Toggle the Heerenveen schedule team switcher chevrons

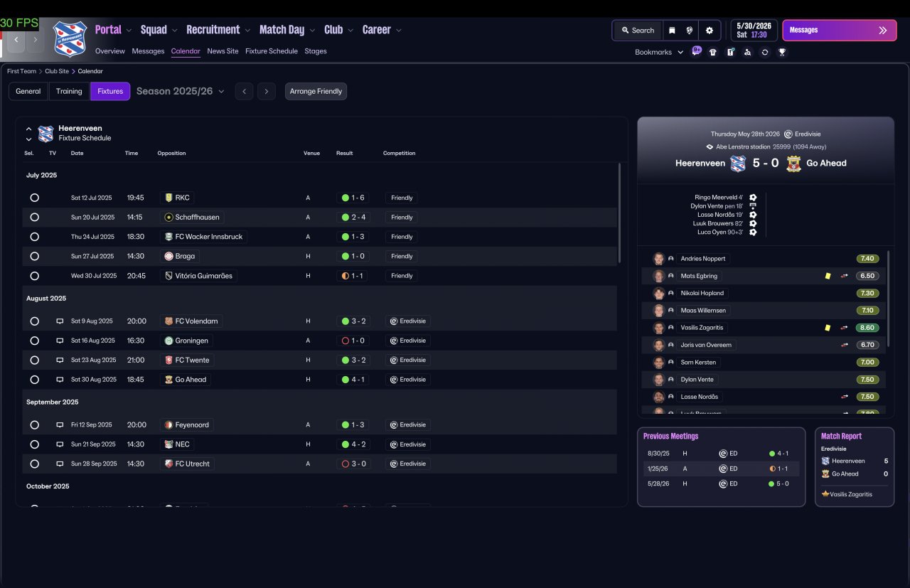(28, 134)
